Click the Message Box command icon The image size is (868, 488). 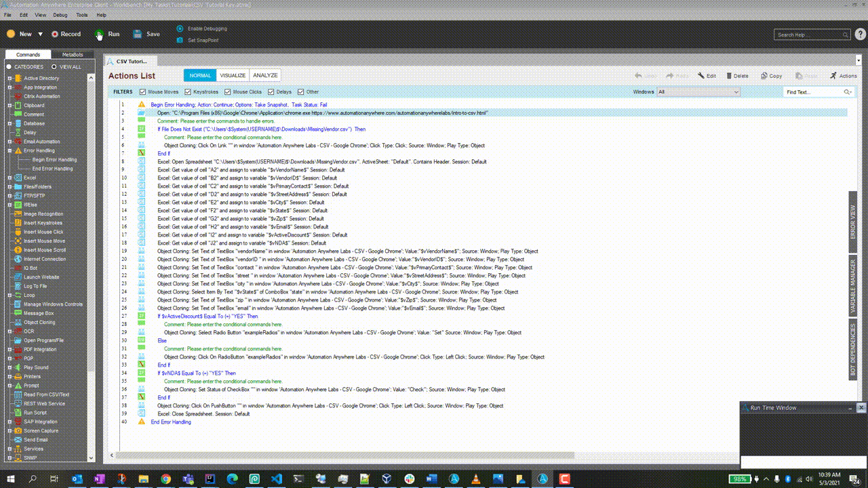18,313
